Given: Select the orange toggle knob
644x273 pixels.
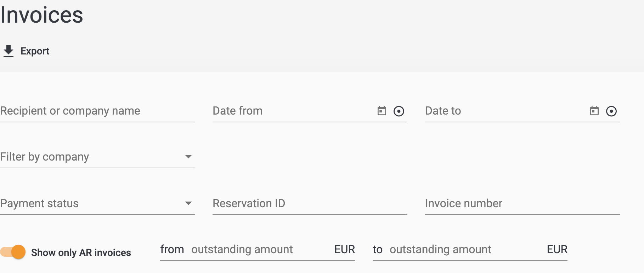Looking at the screenshot, I should coord(18,252).
